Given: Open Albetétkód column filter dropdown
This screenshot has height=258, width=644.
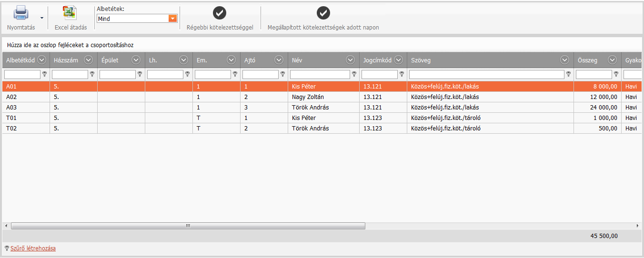Looking at the screenshot, I should pyautogui.click(x=41, y=60).
